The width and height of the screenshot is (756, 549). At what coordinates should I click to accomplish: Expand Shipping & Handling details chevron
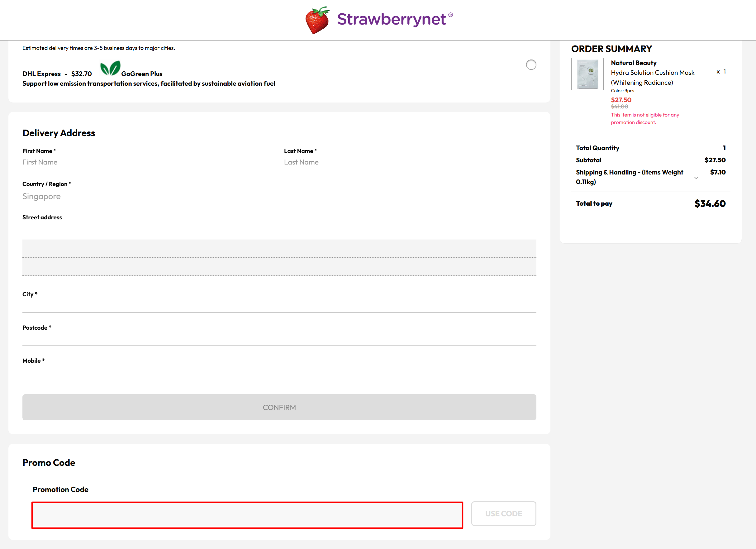[x=696, y=178]
